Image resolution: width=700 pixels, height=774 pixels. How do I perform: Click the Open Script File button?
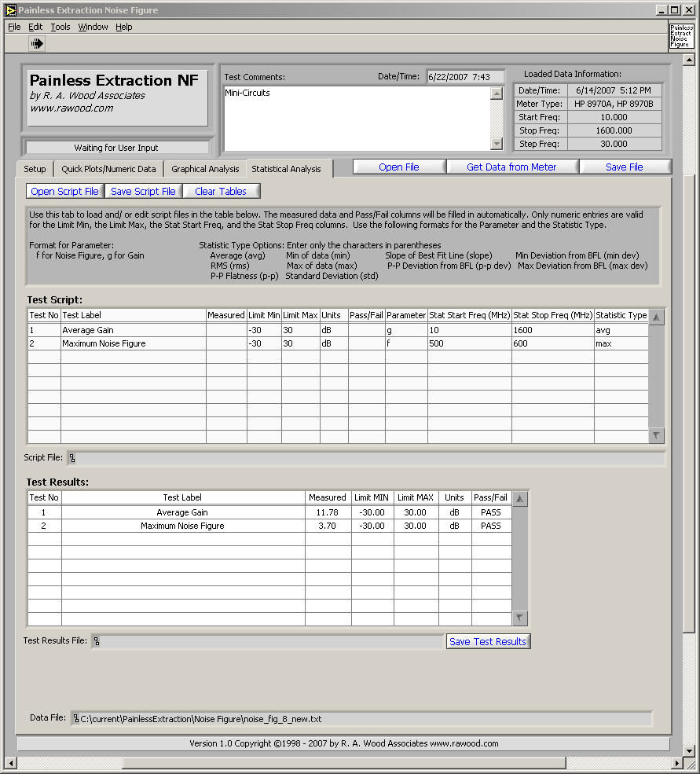64,191
